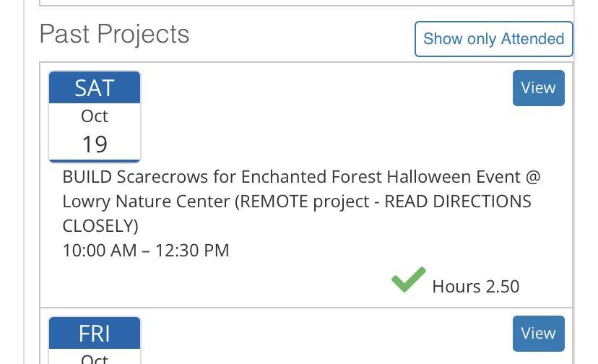This screenshot has height=364, width=598.
Task: Click the SAT day header on calendar badge
Action: (x=95, y=87)
